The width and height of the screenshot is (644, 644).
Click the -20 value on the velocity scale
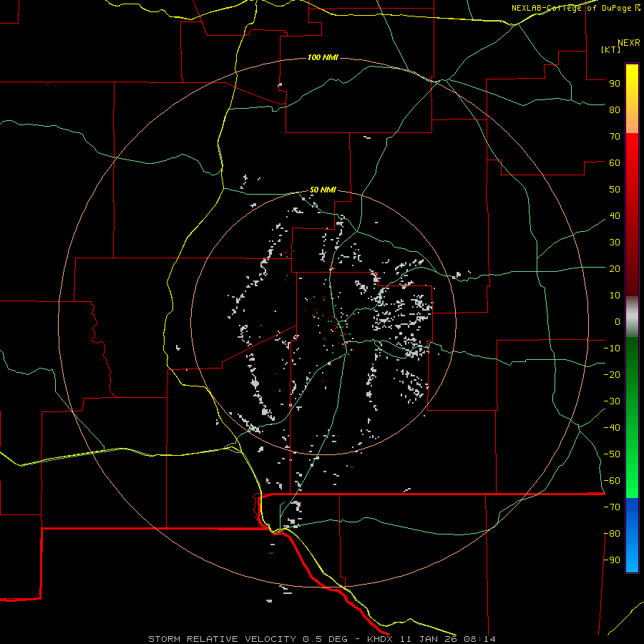(612, 374)
